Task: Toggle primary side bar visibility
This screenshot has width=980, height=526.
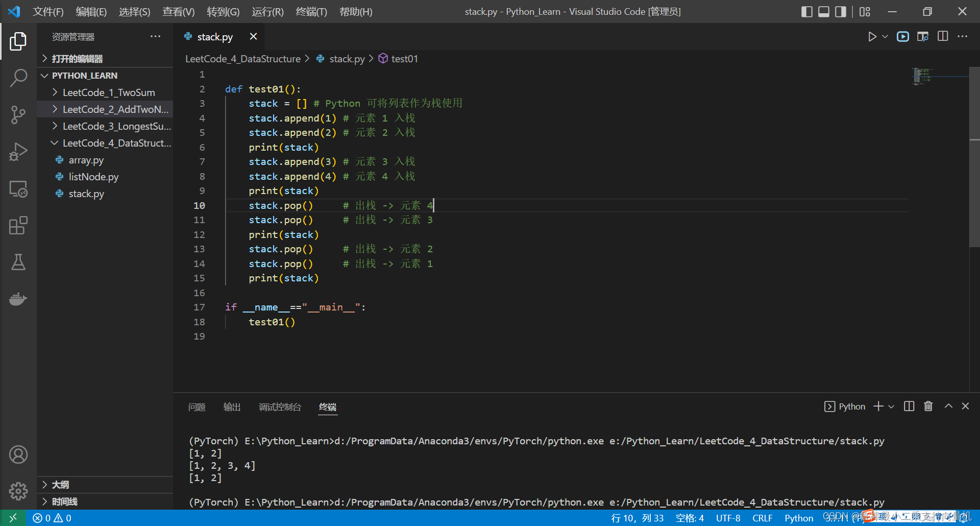Action: click(x=807, y=12)
